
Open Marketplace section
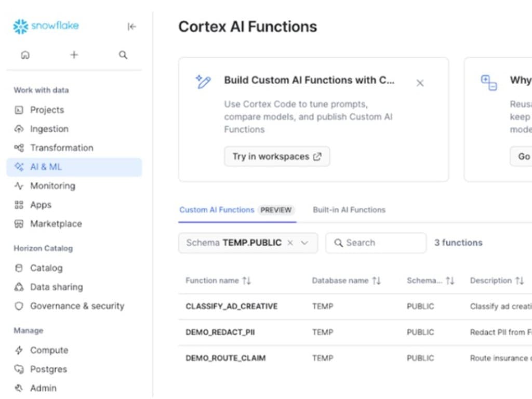click(x=74, y=224)
